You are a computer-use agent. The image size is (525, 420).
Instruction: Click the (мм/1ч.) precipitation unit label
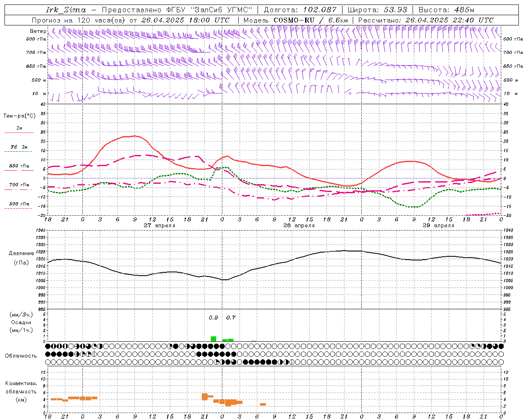[x=21, y=330]
